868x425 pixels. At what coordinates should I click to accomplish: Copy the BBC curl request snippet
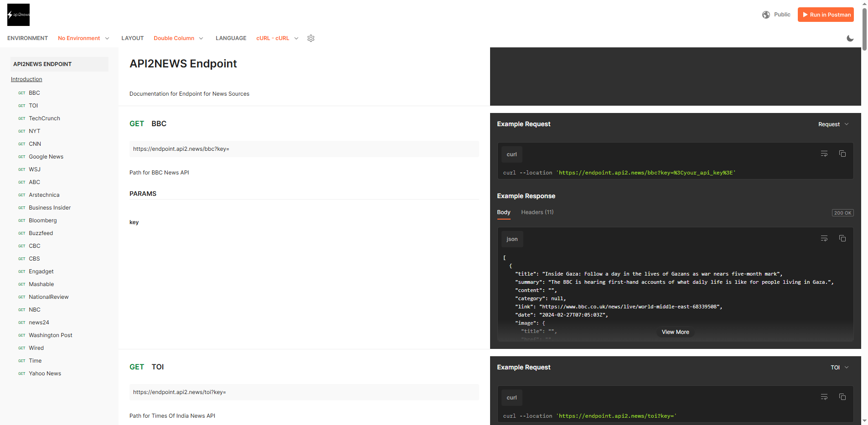842,154
